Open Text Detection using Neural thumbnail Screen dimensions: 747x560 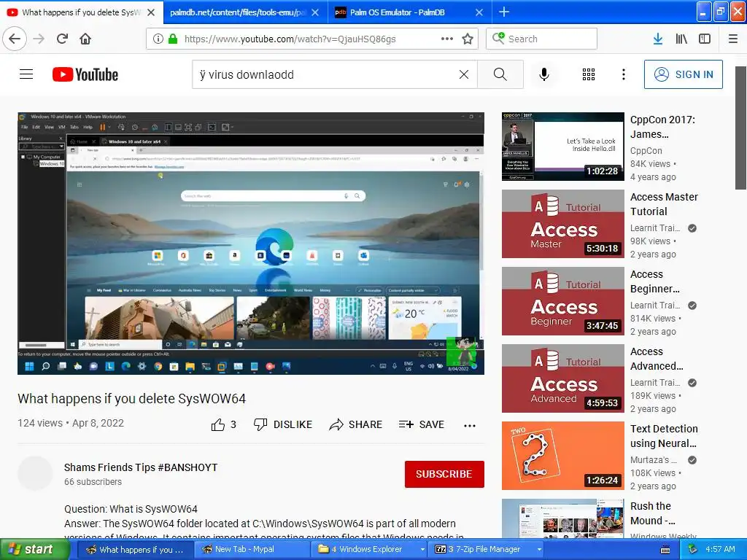pyautogui.click(x=562, y=455)
